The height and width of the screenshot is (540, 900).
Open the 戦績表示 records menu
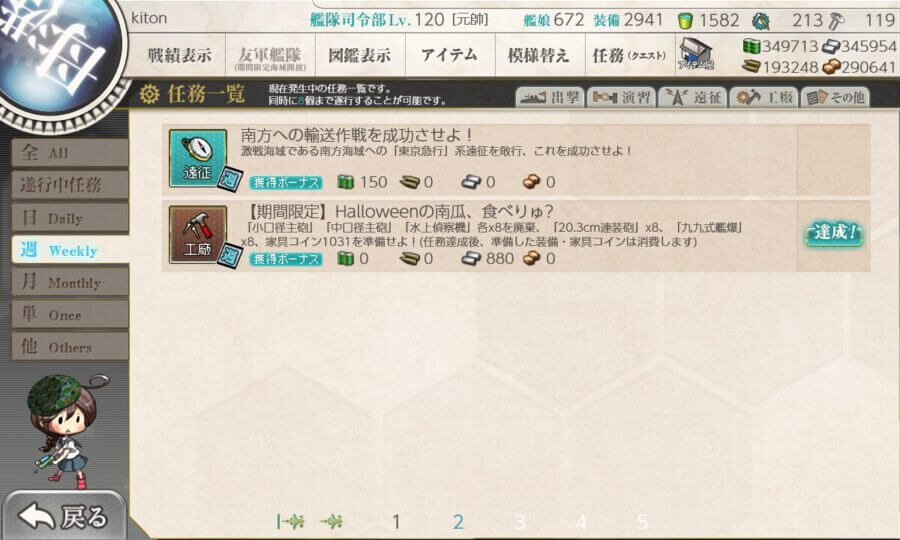(x=180, y=55)
